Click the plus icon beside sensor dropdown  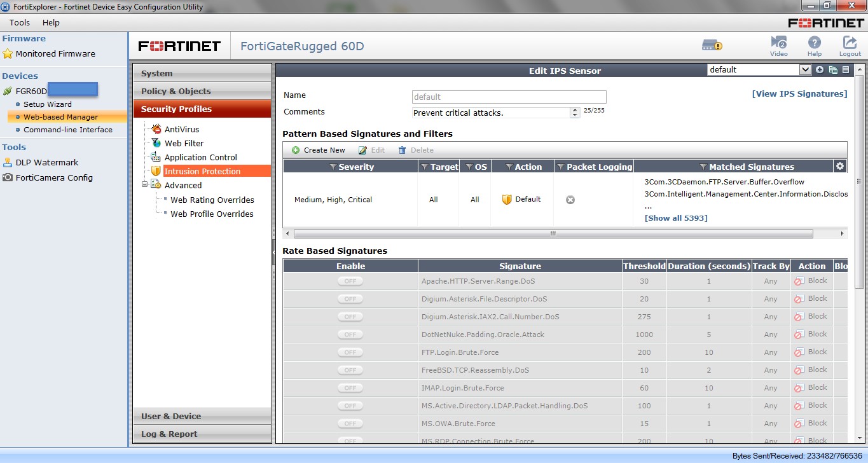820,70
